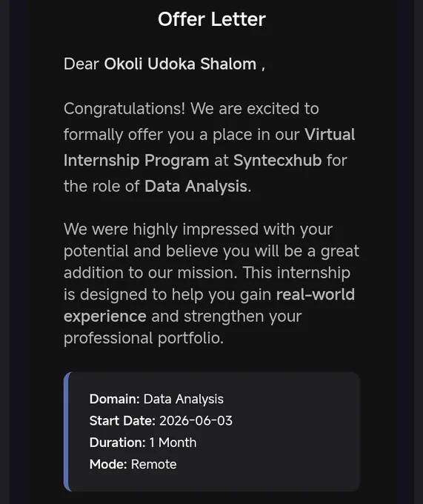Click the Remote mode value
The width and height of the screenshot is (423, 504).
[x=154, y=465]
